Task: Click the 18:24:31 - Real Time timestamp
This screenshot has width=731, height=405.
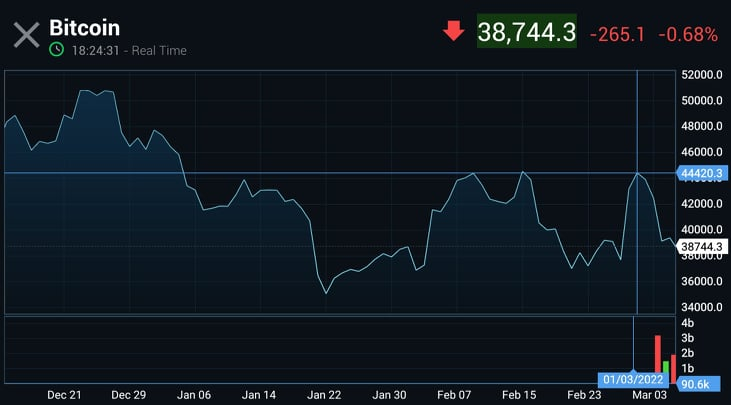Action: coord(129,50)
